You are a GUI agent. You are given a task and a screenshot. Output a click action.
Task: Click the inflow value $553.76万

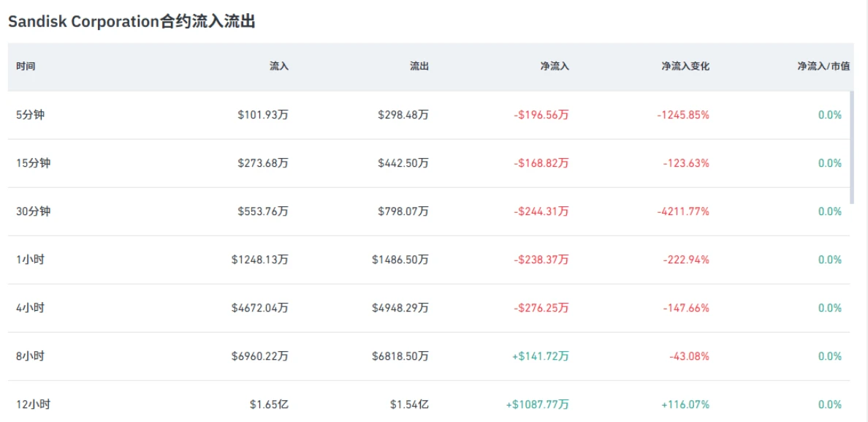(x=263, y=211)
